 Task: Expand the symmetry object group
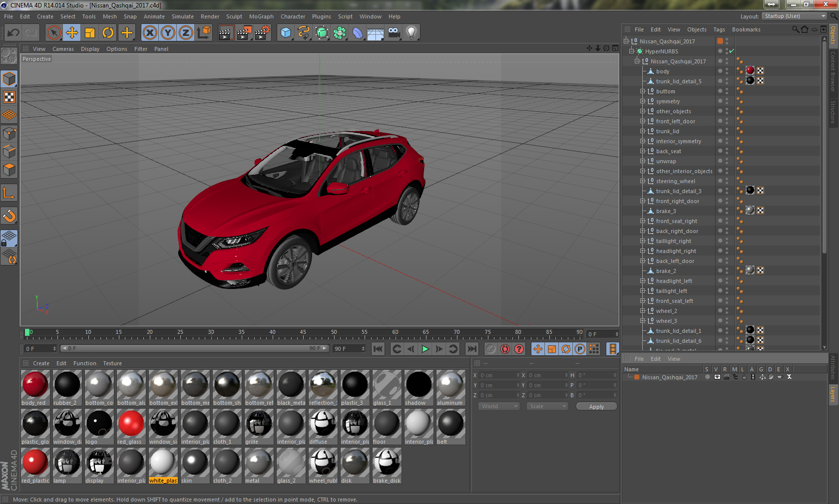click(x=643, y=101)
